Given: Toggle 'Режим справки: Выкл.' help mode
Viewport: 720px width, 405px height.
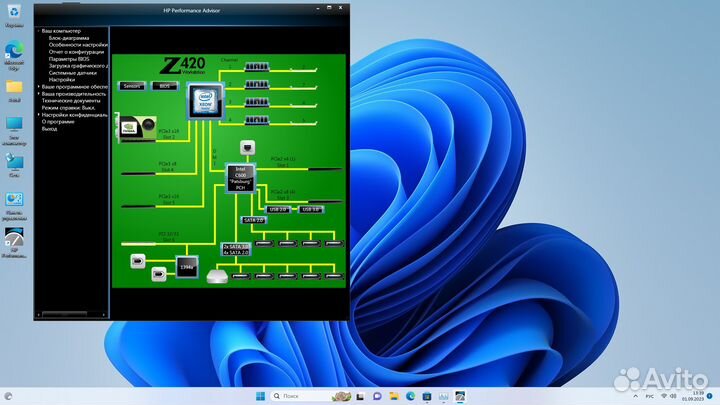Looking at the screenshot, I should [x=70, y=108].
